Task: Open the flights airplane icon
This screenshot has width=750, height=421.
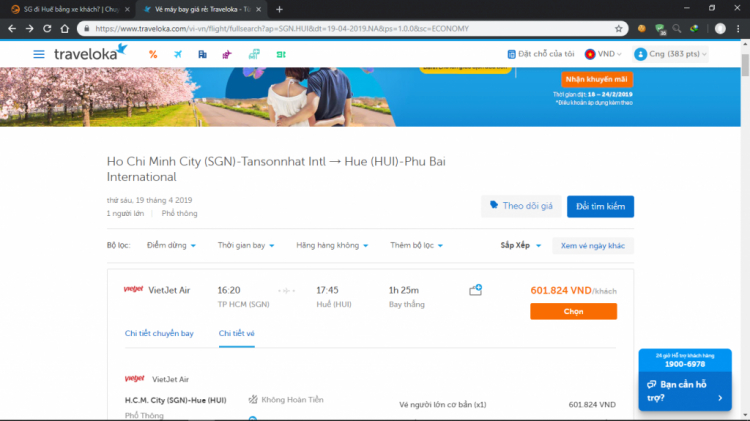Action: click(x=178, y=55)
